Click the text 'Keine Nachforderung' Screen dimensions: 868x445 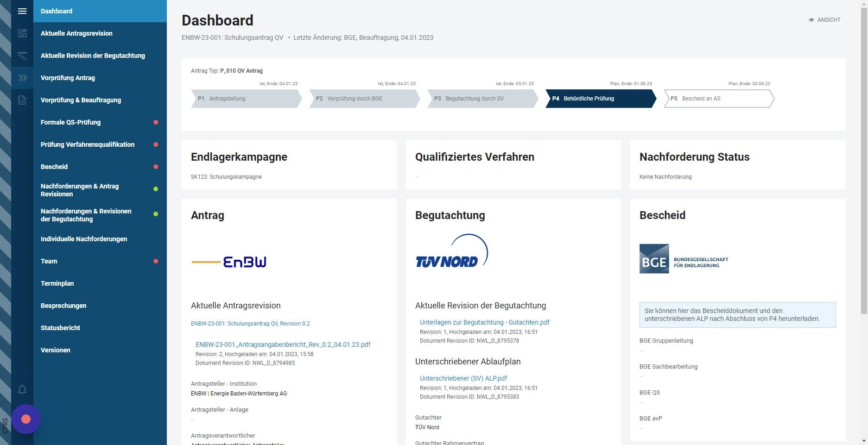click(665, 177)
